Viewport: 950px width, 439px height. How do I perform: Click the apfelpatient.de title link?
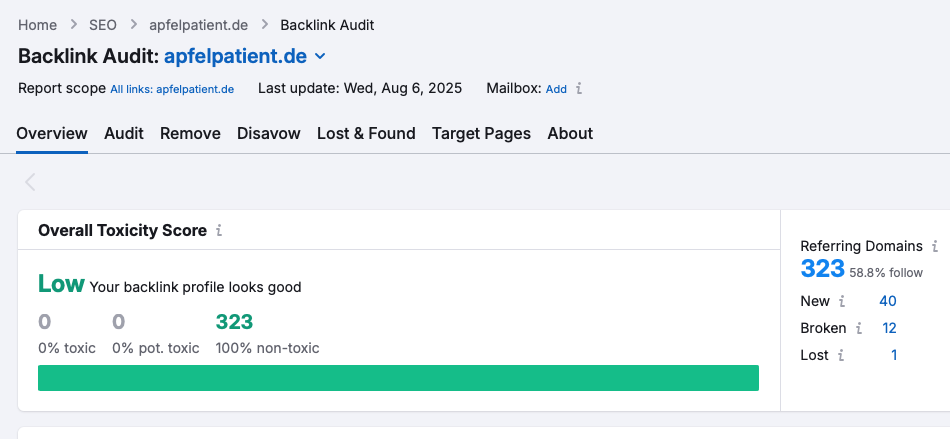point(236,56)
